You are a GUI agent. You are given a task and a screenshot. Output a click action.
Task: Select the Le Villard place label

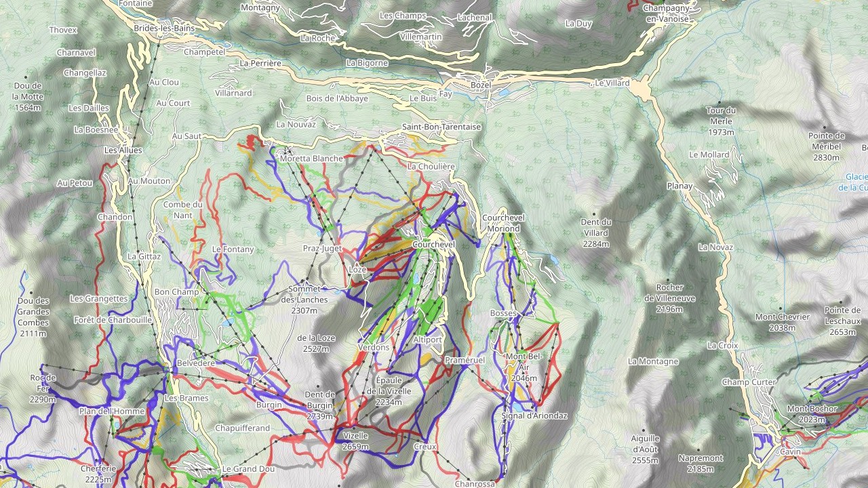click(x=612, y=83)
